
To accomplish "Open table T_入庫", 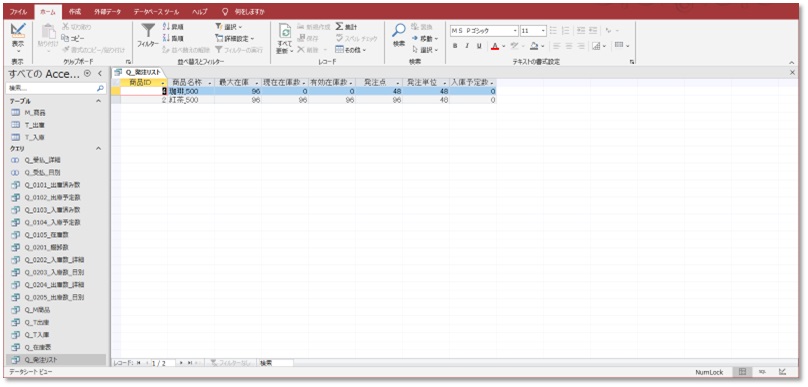I will (x=35, y=137).
